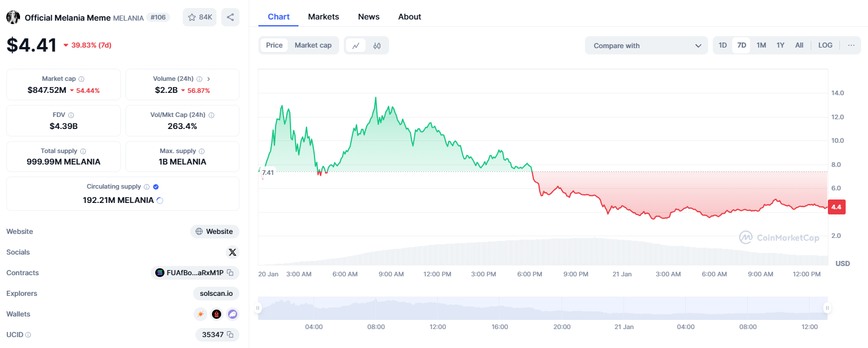Image resolution: width=868 pixels, height=348 pixels.
Task: Click the left range slider handle
Action: (x=258, y=308)
